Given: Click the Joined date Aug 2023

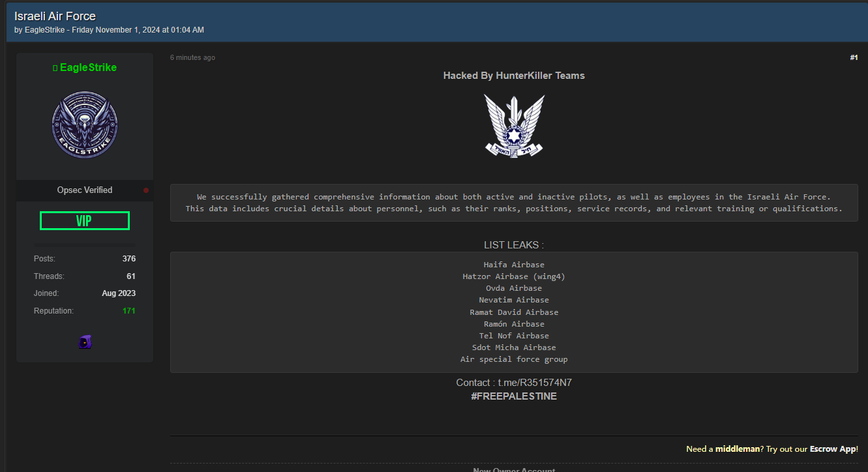Looking at the screenshot, I should coord(119,293).
